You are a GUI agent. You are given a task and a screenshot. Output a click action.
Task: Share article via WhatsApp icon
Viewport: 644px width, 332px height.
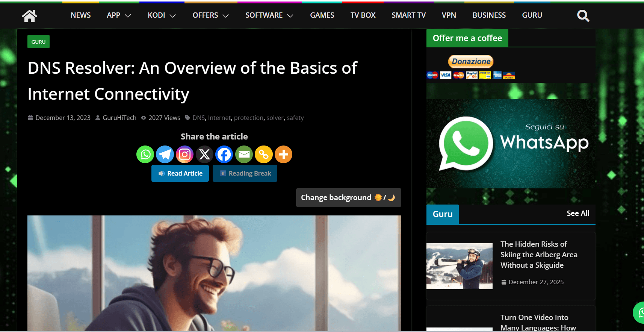145,155
